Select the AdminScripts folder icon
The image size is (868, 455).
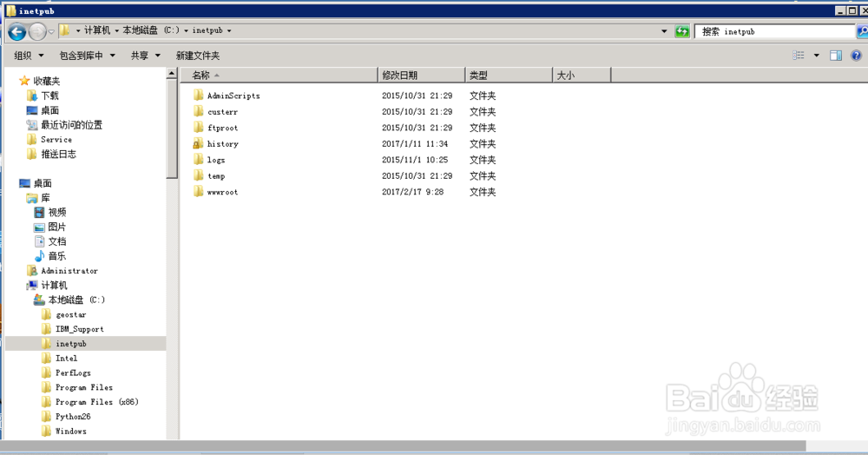(x=199, y=96)
